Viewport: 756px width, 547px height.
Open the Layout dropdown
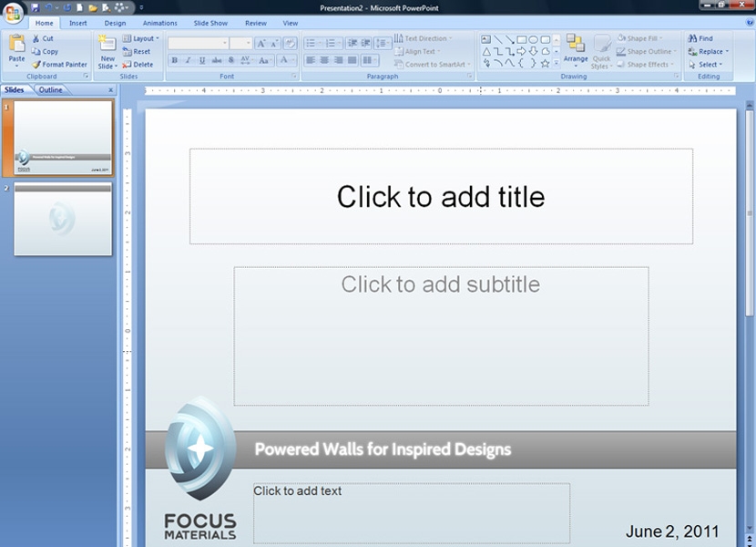(x=141, y=38)
